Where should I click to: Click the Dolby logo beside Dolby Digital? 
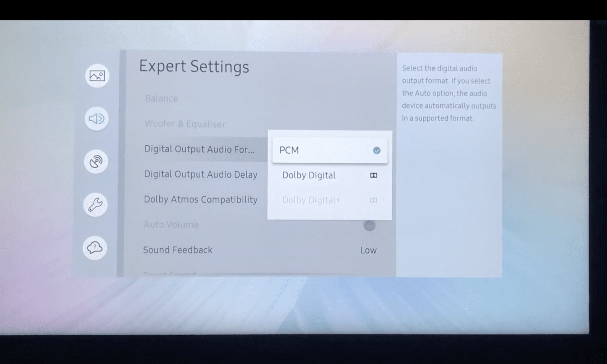(373, 175)
